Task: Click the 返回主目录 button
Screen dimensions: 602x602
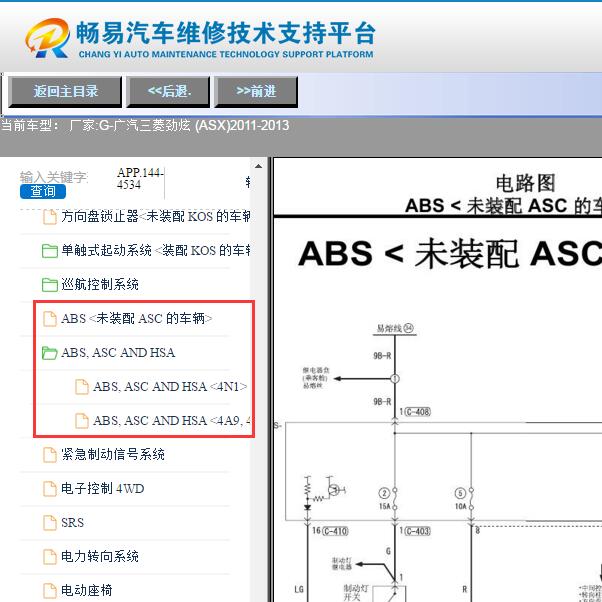Action: [x=65, y=91]
